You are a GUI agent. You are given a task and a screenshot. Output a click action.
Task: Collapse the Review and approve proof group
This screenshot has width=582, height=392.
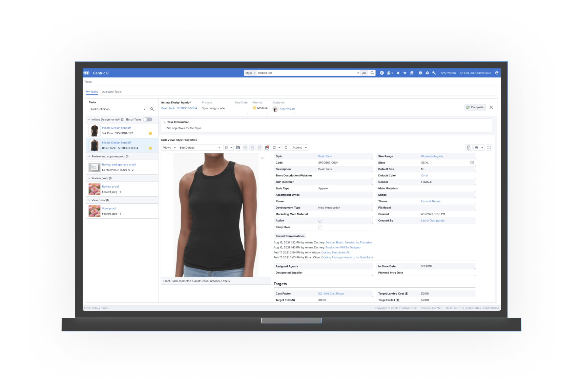[89, 156]
